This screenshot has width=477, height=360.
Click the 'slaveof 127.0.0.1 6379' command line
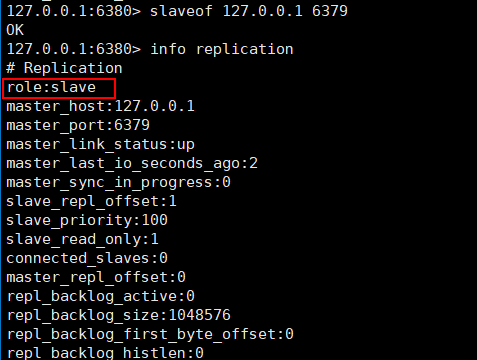(x=177, y=11)
